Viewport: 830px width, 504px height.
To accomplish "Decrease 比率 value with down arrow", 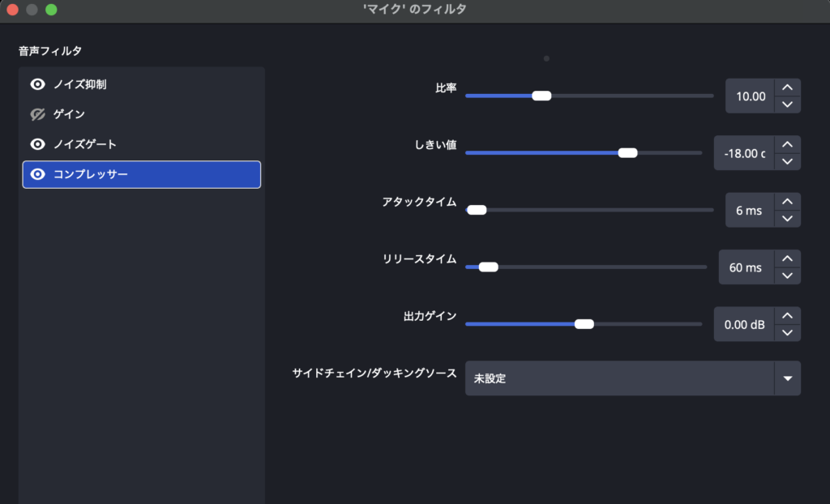I will pos(787,105).
